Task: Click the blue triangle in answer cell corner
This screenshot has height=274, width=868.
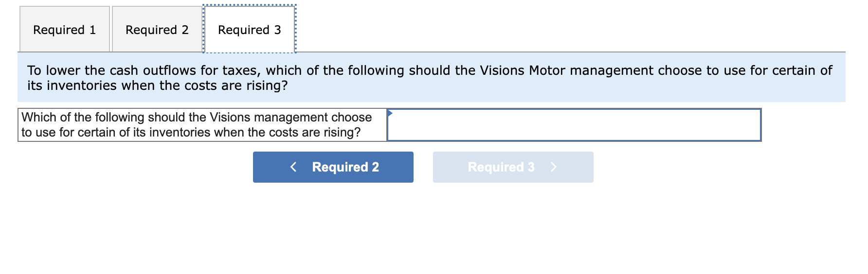Action: pyautogui.click(x=390, y=113)
